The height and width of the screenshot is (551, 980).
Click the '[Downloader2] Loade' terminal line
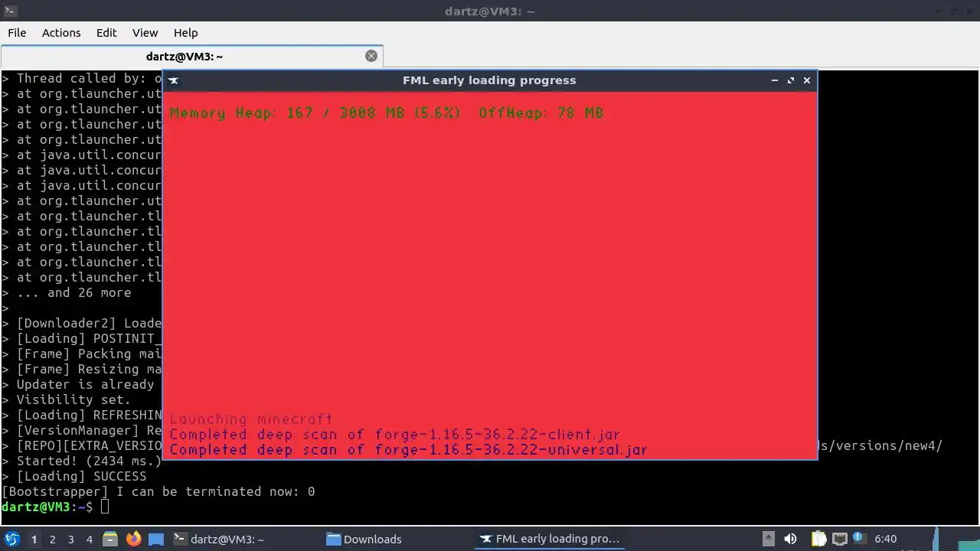point(81,323)
